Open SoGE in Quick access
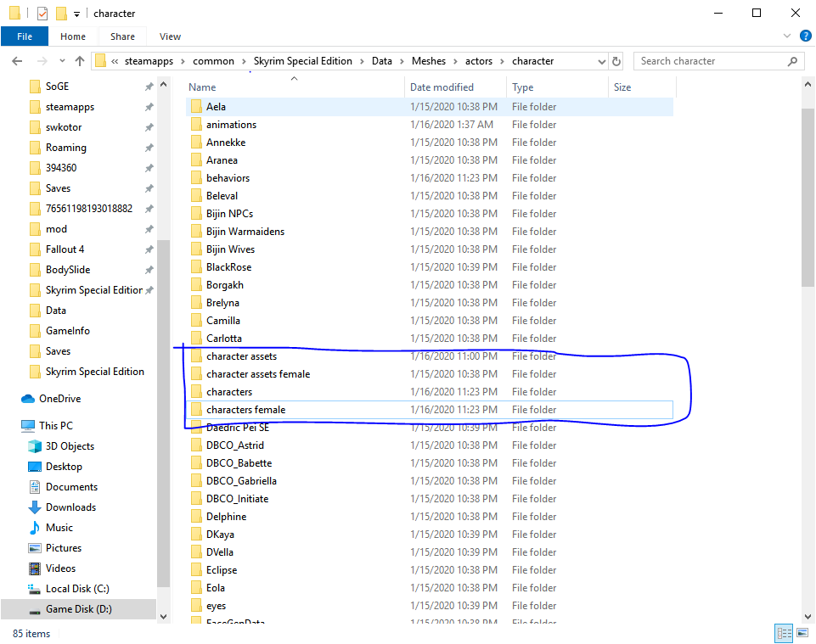The height and width of the screenshot is (644, 816). (57, 87)
